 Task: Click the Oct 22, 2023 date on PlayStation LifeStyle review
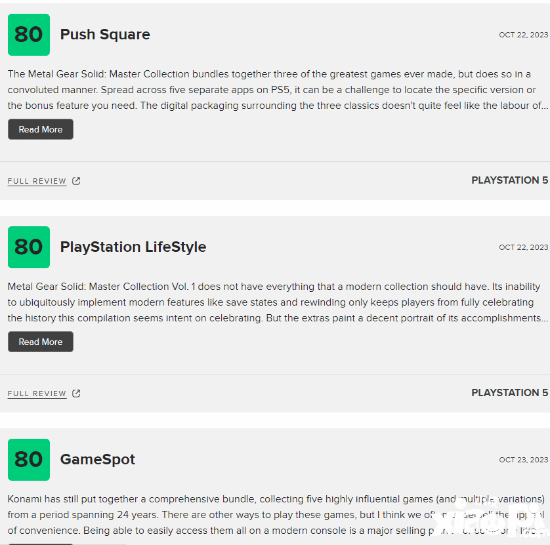(x=523, y=247)
